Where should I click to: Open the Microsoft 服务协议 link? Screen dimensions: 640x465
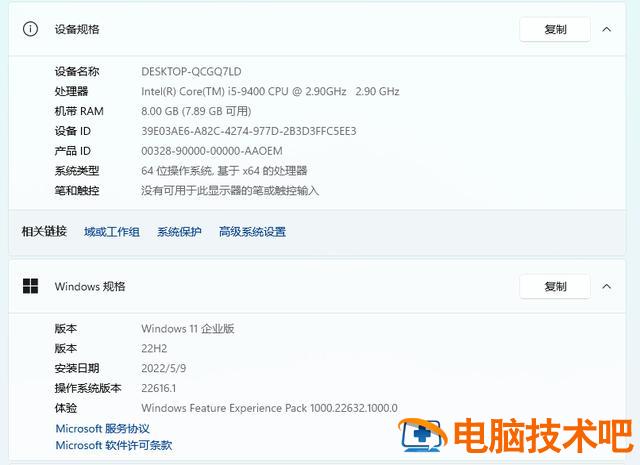click(102, 429)
